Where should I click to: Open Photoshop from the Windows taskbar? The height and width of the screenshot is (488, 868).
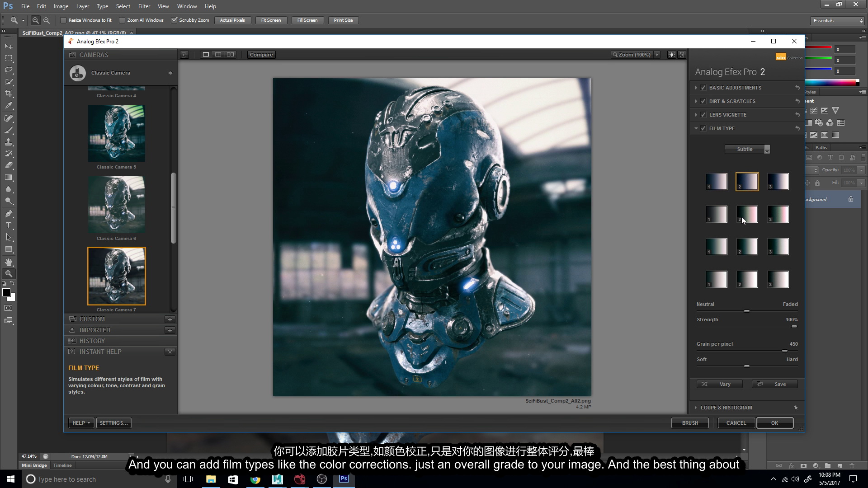[344, 479]
